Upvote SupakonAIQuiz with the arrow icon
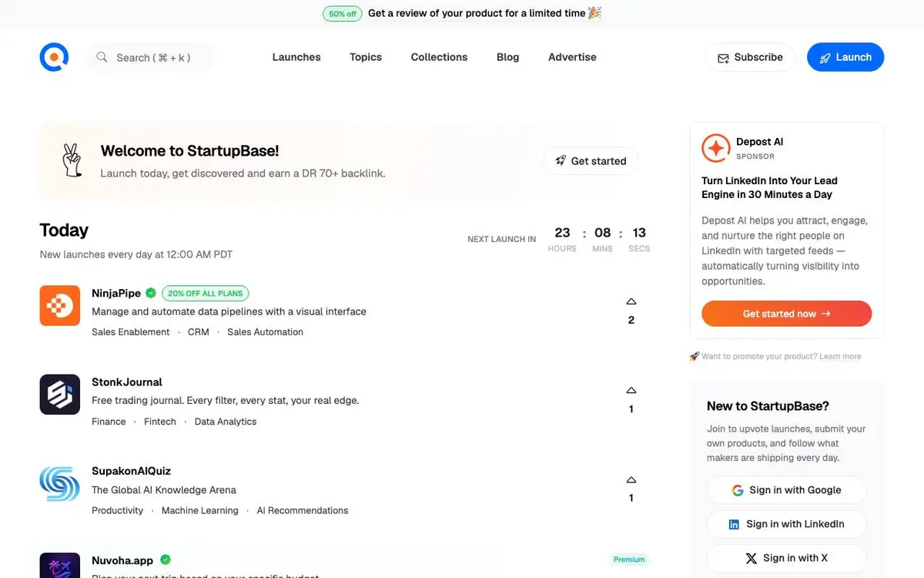 (631, 479)
